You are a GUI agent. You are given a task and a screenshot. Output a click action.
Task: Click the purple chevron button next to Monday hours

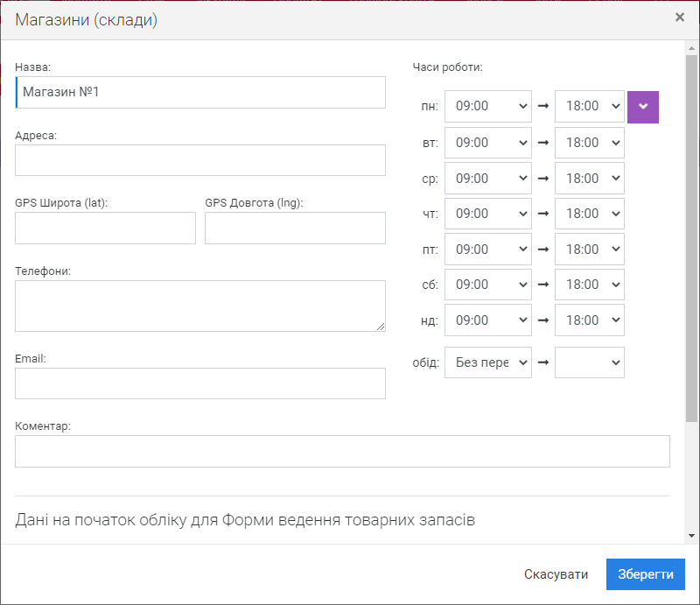(642, 106)
